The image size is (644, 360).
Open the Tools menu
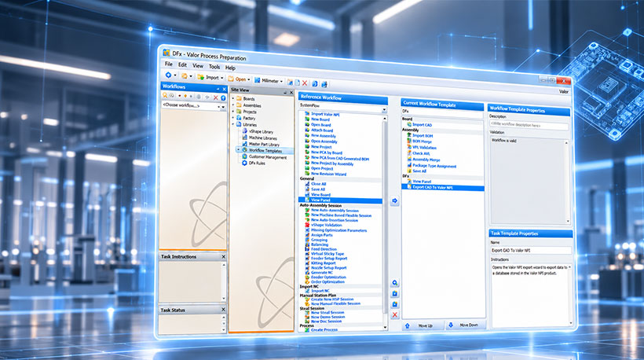click(x=214, y=67)
